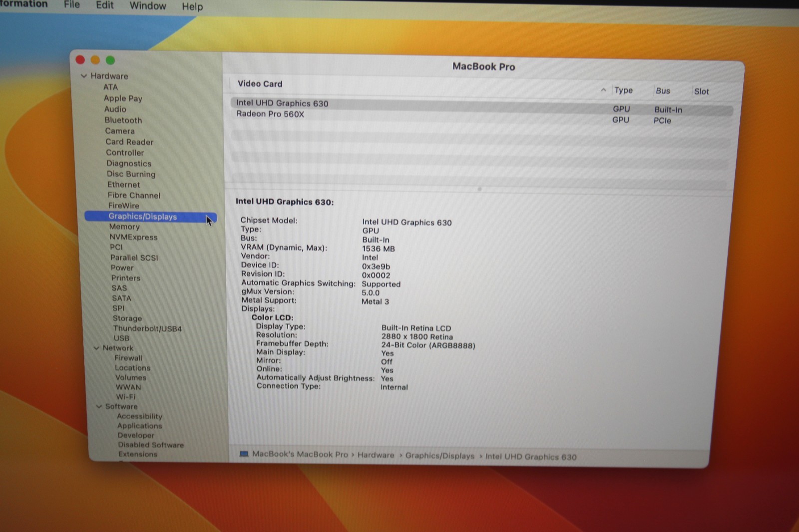The image size is (799, 532).
Task: Select ATA in the sidebar
Action: [x=110, y=87]
